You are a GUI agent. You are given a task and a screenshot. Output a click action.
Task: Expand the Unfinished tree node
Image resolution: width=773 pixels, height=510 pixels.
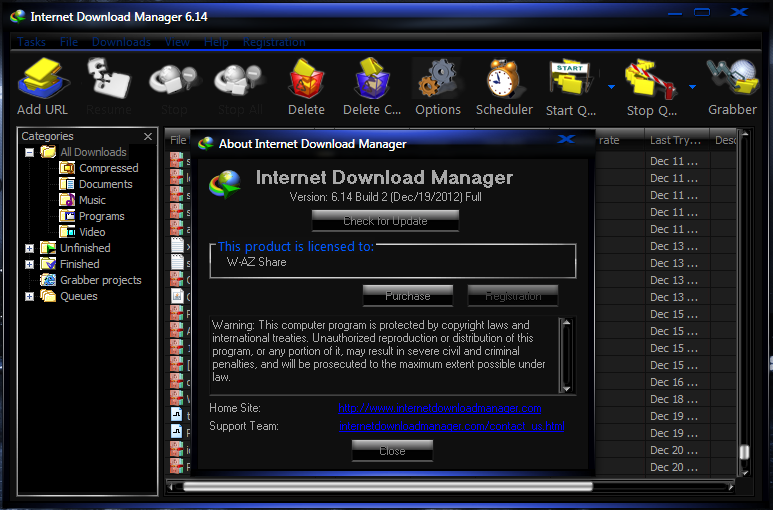point(30,248)
